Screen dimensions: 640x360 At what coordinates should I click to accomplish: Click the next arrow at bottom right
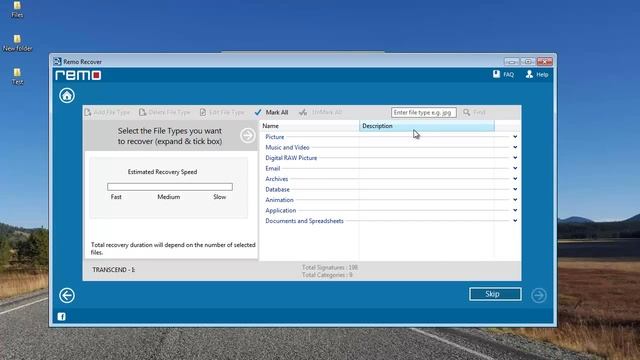(538, 295)
